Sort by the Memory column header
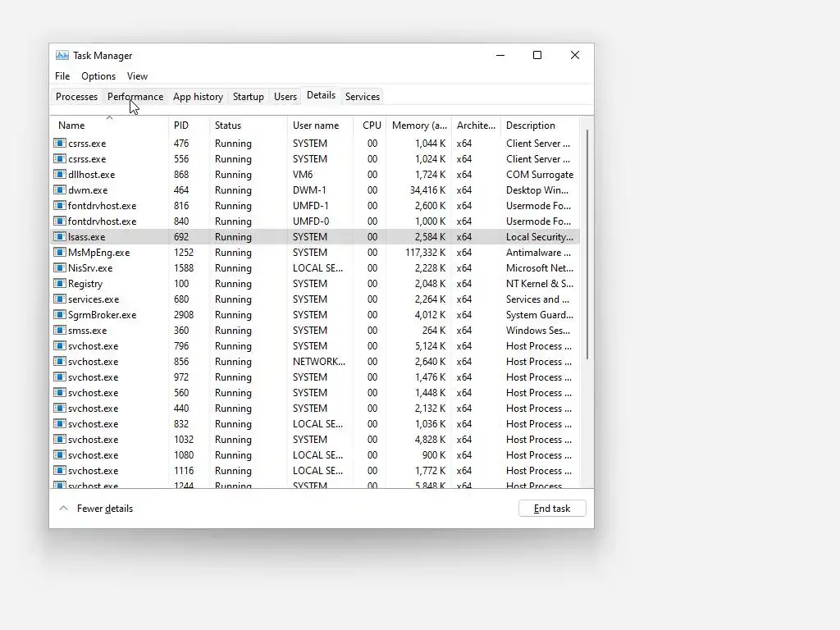840x630 pixels. click(419, 125)
